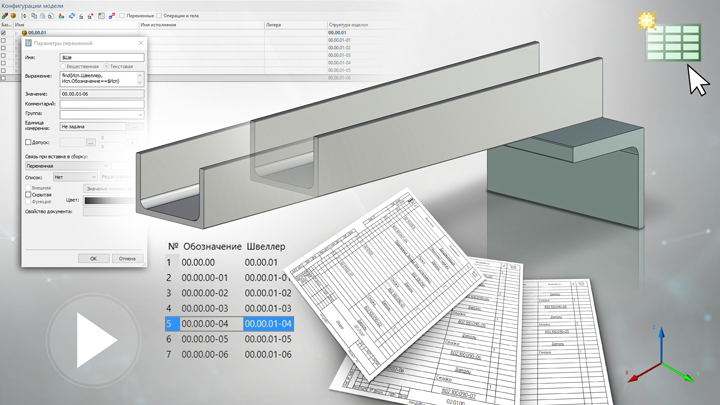The height and width of the screenshot is (405, 720).
Task: Click the copy configuration icon in toolbar
Action: 34,16
